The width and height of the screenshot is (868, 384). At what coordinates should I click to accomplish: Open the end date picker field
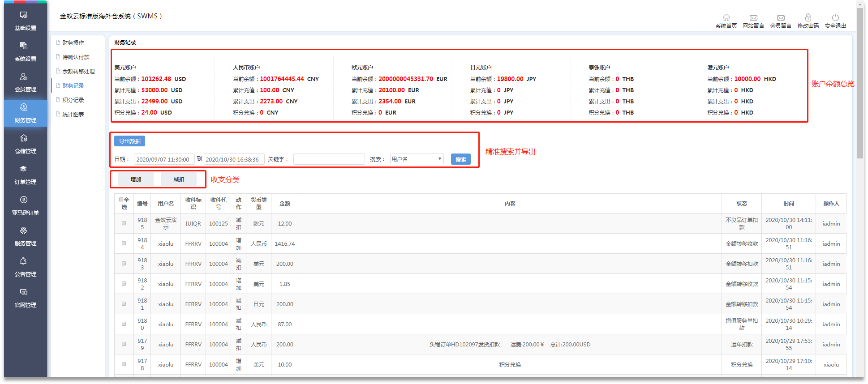[233, 159]
